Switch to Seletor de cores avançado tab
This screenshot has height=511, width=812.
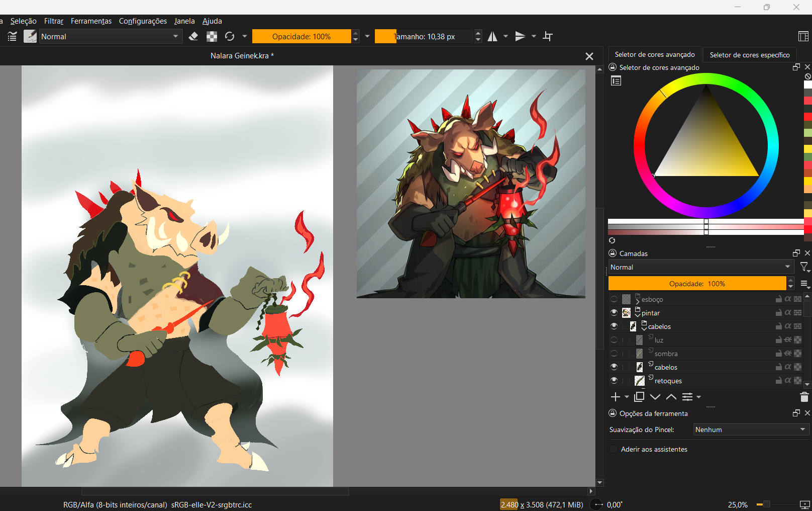click(x=655, y=54)
